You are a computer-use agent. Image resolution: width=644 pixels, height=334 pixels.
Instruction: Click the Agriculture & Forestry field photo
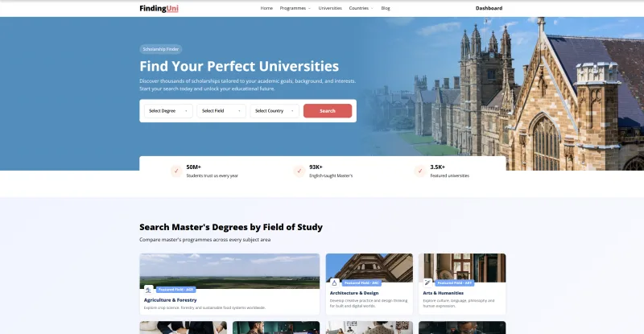click(229, 270)
